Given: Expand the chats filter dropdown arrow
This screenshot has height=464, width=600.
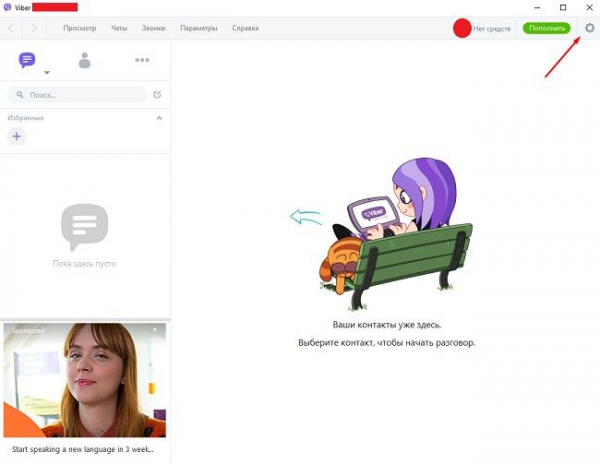Looking at the screenshot, I should tap(47, 72).
